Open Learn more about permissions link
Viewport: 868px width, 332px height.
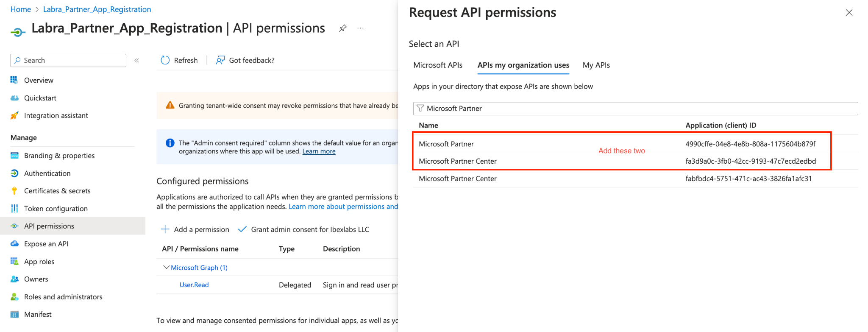(x=343, y=206)
